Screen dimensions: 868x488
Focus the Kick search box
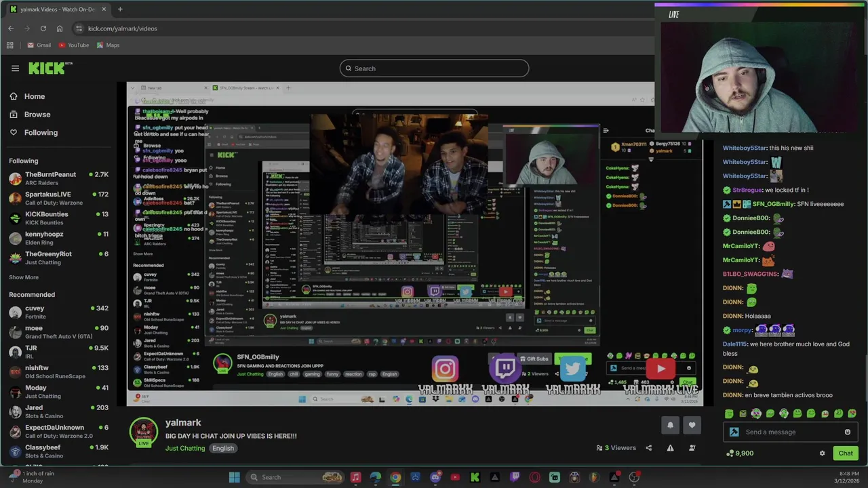(x=434, y=68)
